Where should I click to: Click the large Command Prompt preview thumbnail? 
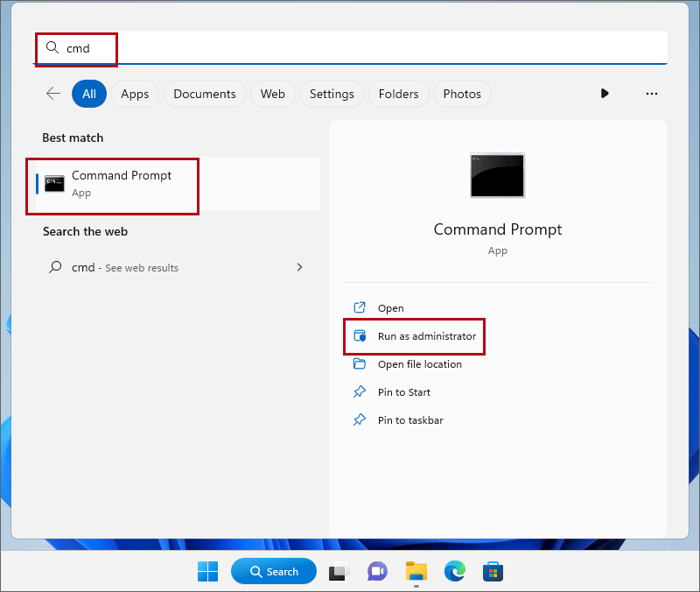(497, 175)
